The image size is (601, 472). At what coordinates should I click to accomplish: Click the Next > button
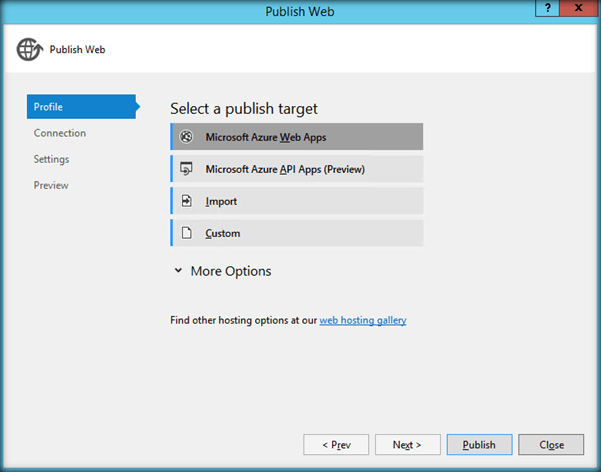pyautogui.click(x=408, y=445)
